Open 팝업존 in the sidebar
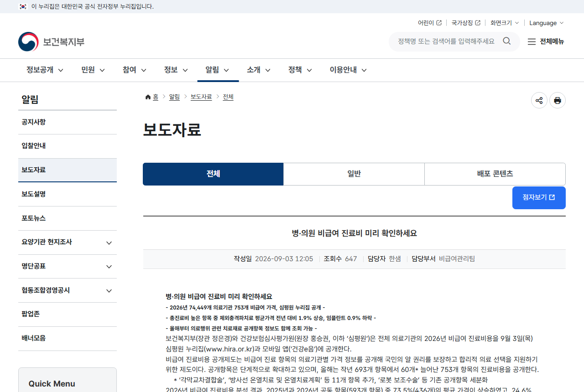This screenshot has height=392, width=584. tap(68, 315)
